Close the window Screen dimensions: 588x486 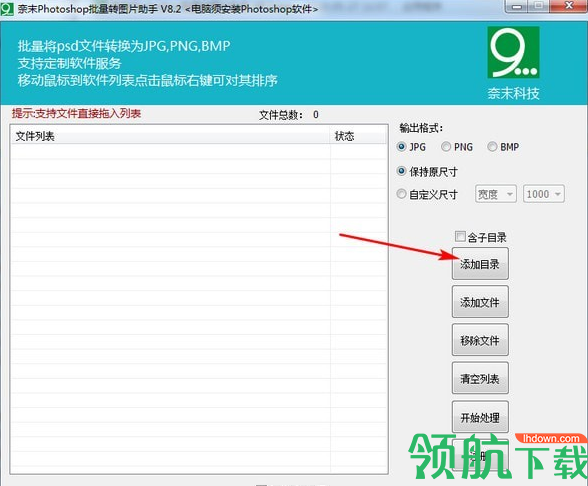pyautogui.click(x=568, y=6)
